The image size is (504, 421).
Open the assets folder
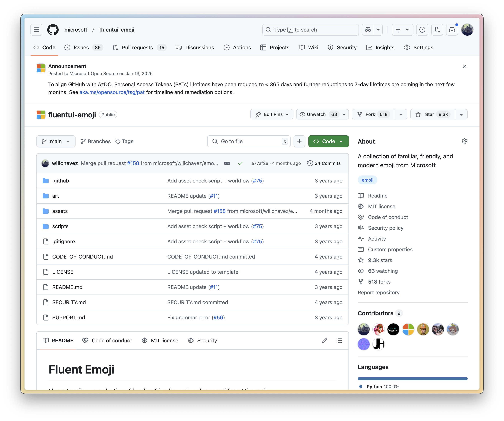pyautogui.click(x=60, y=211)
